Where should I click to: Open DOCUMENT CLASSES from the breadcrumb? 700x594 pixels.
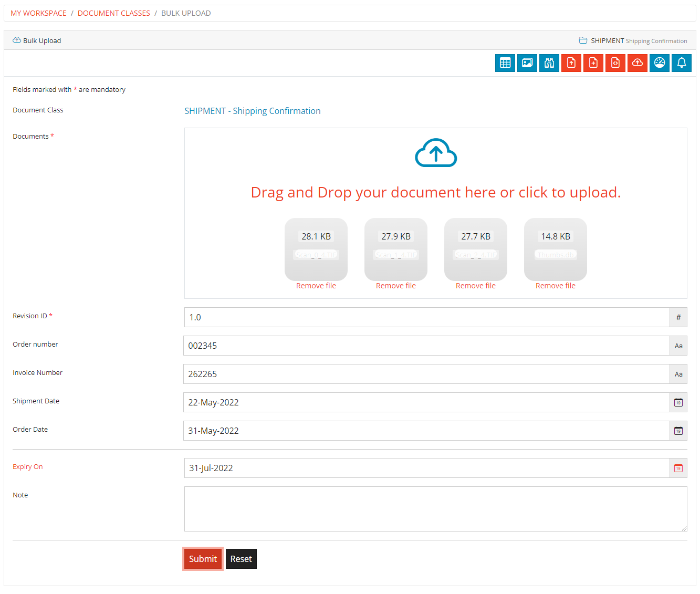[x=114, y=13]
